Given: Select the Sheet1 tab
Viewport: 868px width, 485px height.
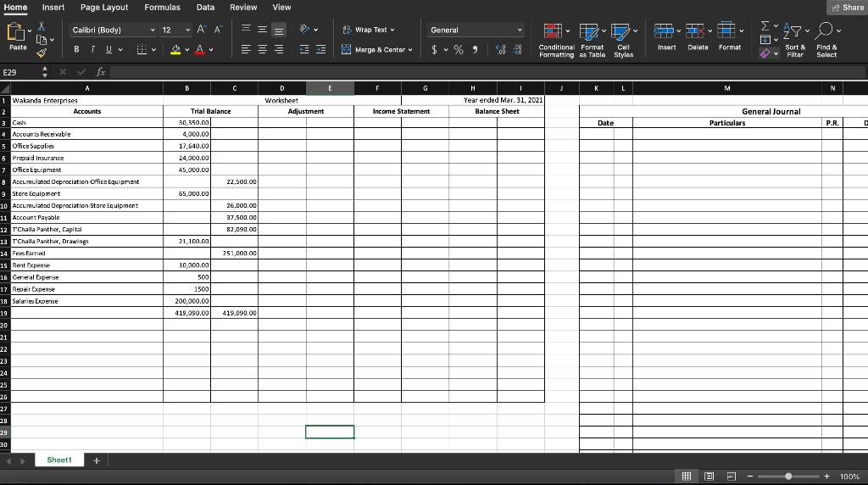Looking at the screenshot, I should [59, 460].
